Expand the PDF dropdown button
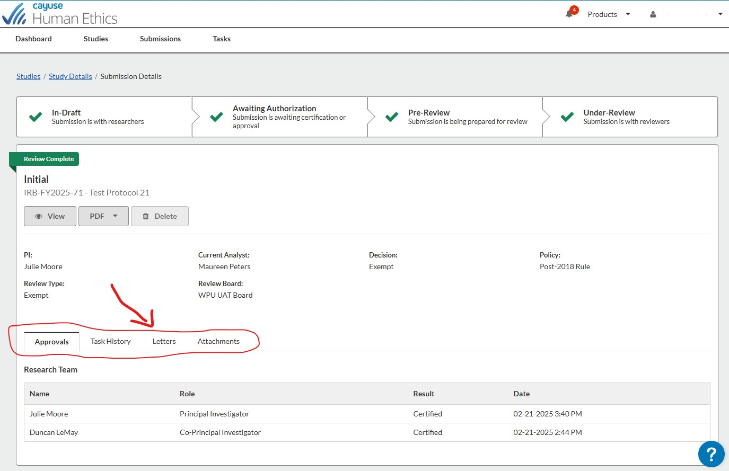The height and width of the screenshot is (471, 729). (x=103, y=216)
